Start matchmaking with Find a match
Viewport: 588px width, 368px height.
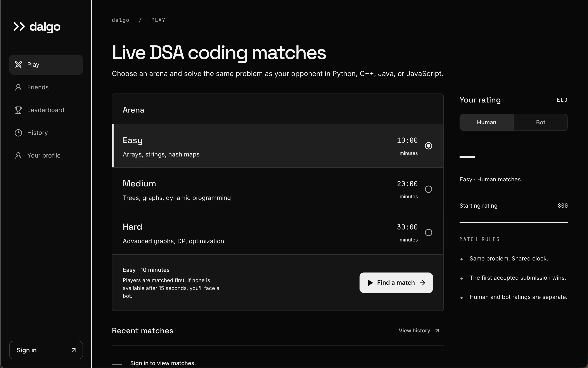coord(396,283)
